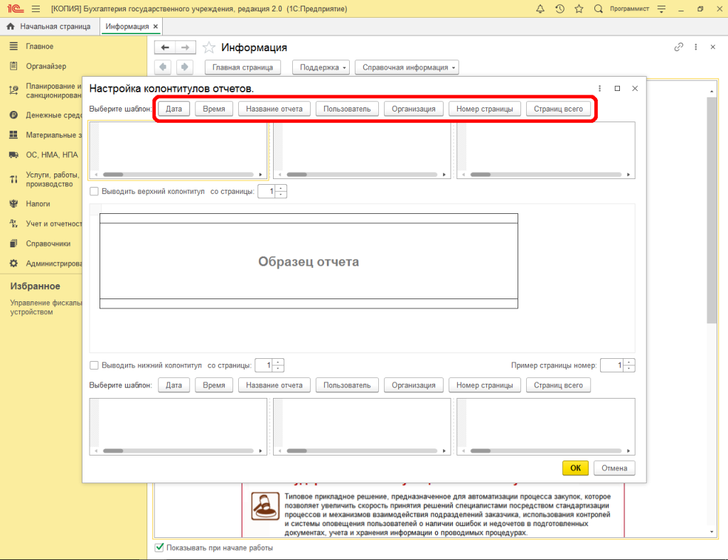Enable Выводить нижний колонтитул checkbox
Image resolution: width=728 pixels, height=560 pixels.
[94, 365]
